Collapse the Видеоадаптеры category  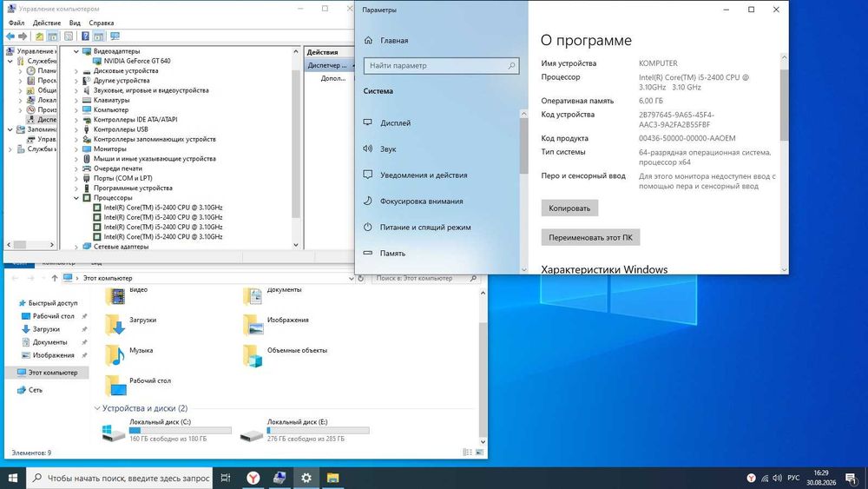coord(76,51)
